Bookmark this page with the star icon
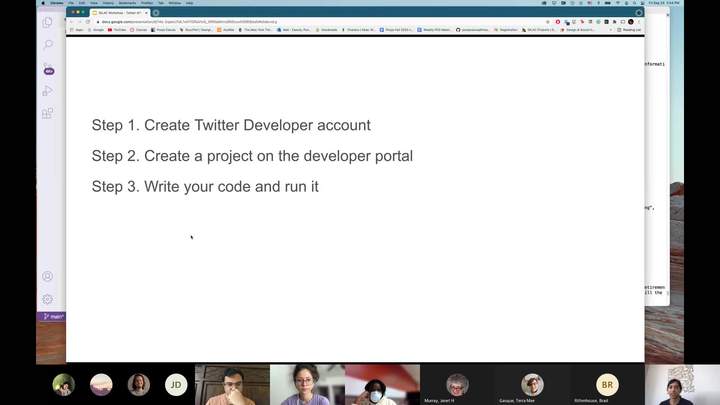Image resolution: width=720 pixels, height=405 pixels. click(x=547, y=22)
